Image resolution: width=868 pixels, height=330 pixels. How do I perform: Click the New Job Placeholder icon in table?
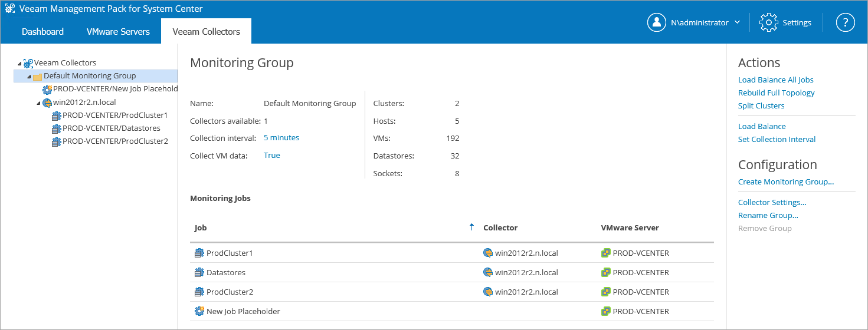point(199,311)
